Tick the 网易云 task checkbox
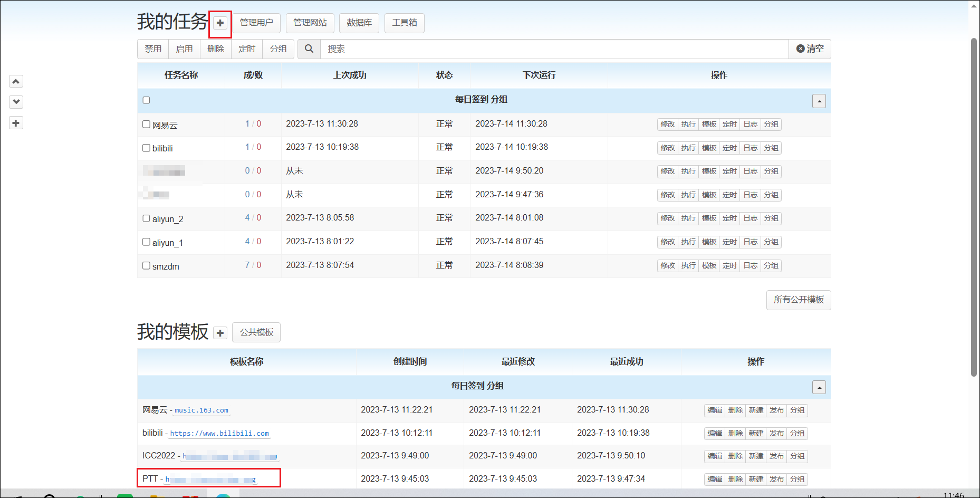980x498 pixels. (147, 125)
